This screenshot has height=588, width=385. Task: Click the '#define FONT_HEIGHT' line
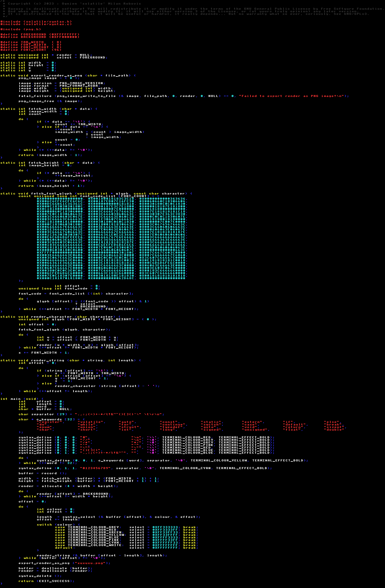(x=31, y=47)
